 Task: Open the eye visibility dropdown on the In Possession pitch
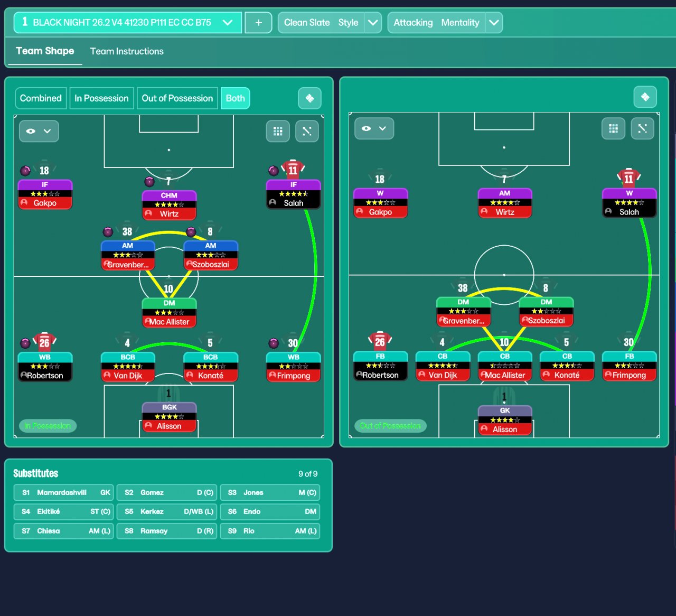pos(39,131)
